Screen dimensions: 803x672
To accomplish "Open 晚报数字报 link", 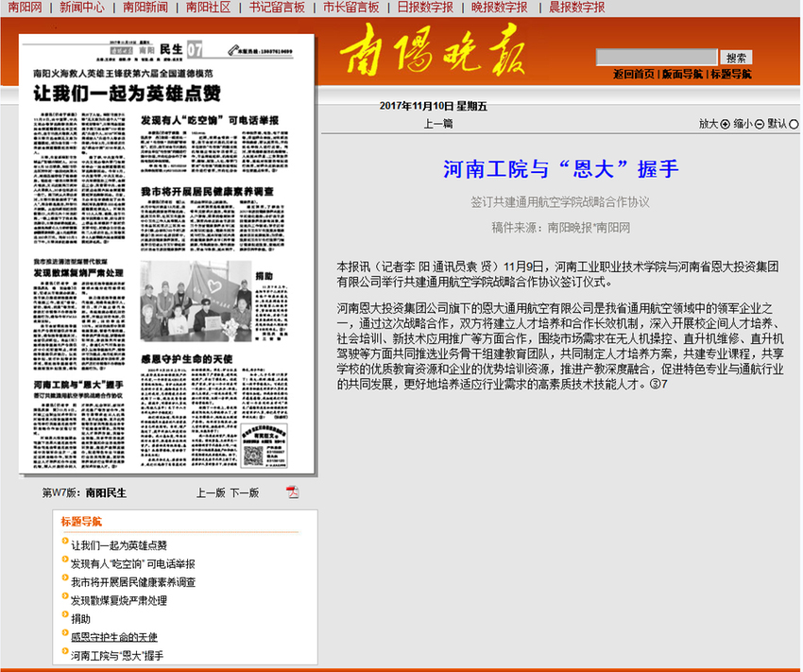I will 500,8.
